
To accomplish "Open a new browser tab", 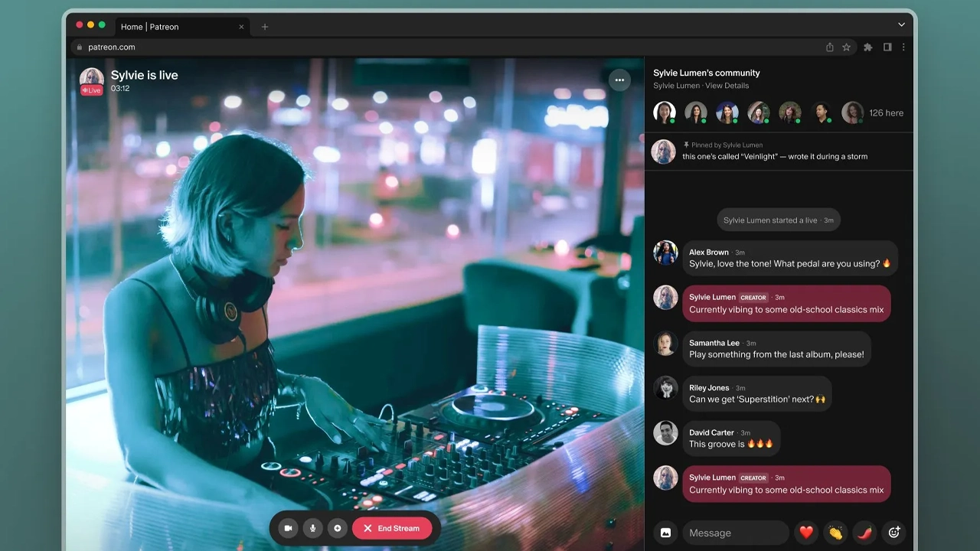I will (265, 27).
